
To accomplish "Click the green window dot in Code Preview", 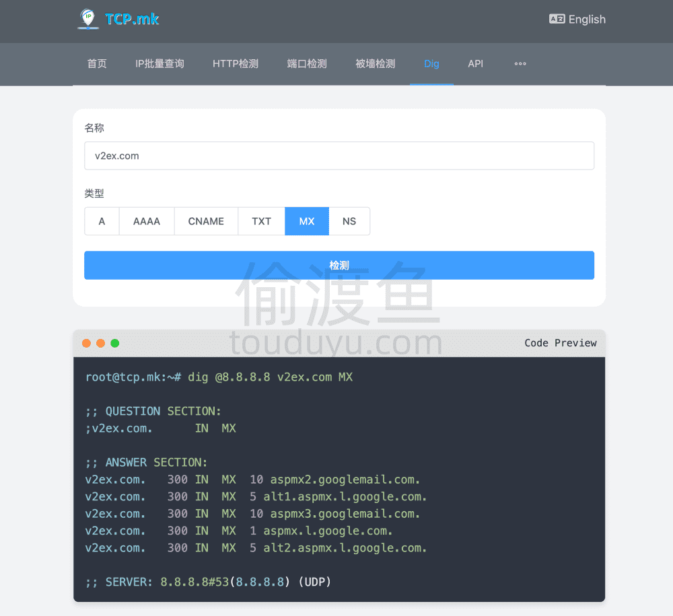I will point(114,343).
